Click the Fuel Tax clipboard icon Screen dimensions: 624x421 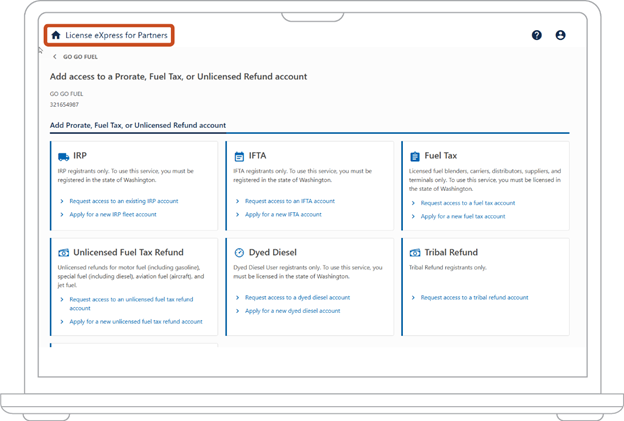point(415,156)
